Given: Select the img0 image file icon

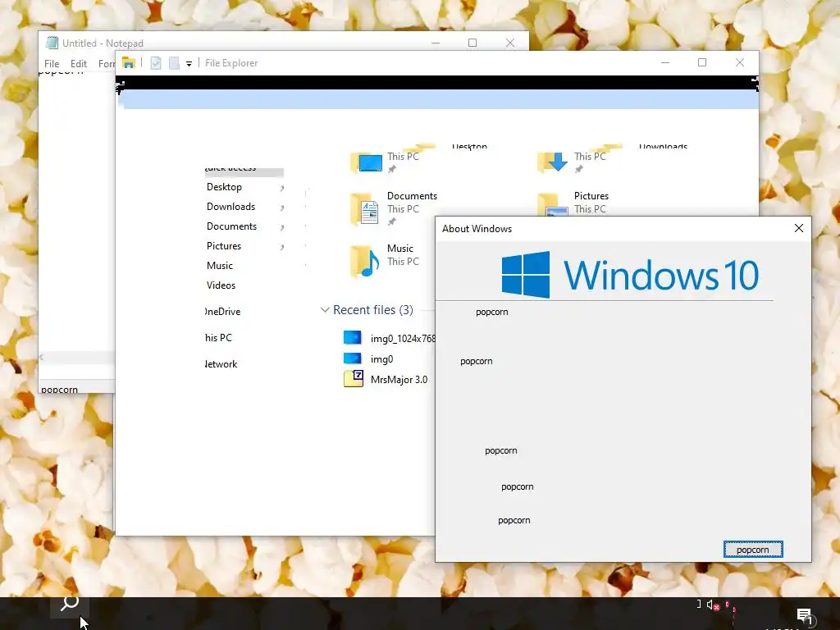Looking at the screenshot, I should 353,358.
